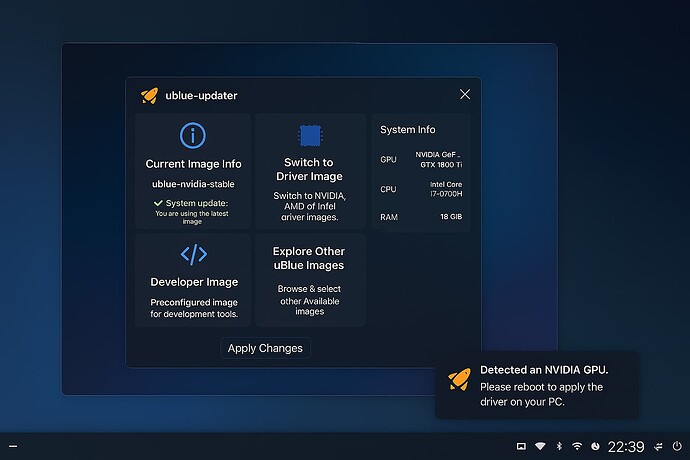690x460 pixels.
Task: Click Browse & select other images text
Action: [309, 300]
